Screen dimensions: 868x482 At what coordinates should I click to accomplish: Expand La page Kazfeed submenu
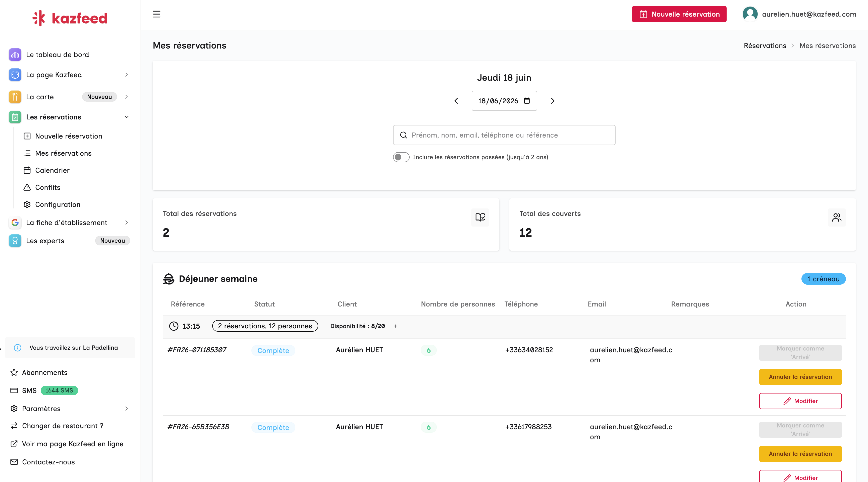pos(127,75)
